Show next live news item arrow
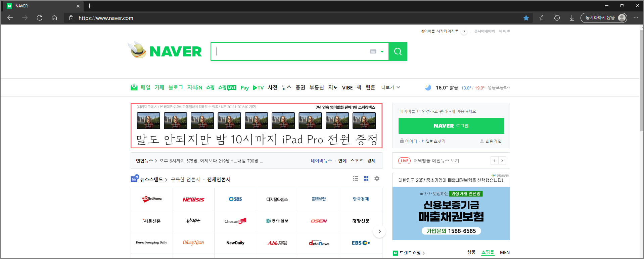The height and width of the screenshot is (259, 644). point(502,161)
